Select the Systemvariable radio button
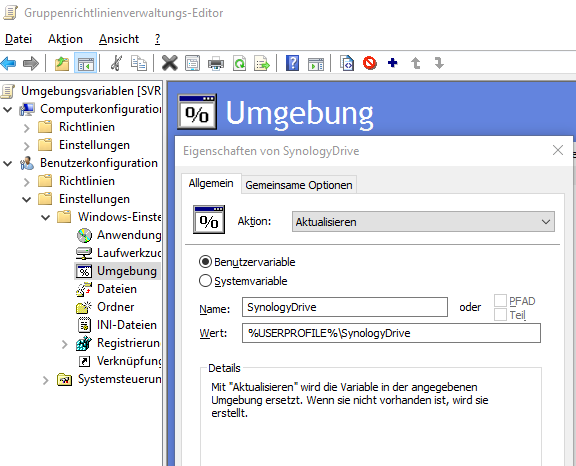The image size is (576, 466). (205, 281)
